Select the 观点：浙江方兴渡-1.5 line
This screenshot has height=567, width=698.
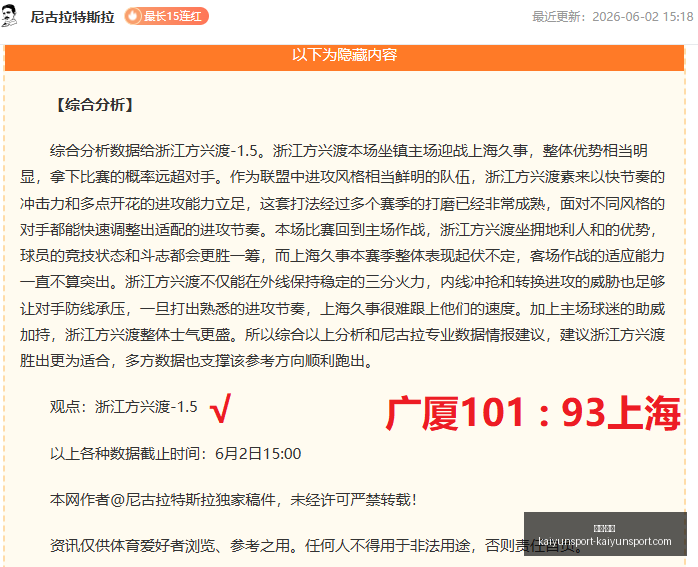click(123, 406)
